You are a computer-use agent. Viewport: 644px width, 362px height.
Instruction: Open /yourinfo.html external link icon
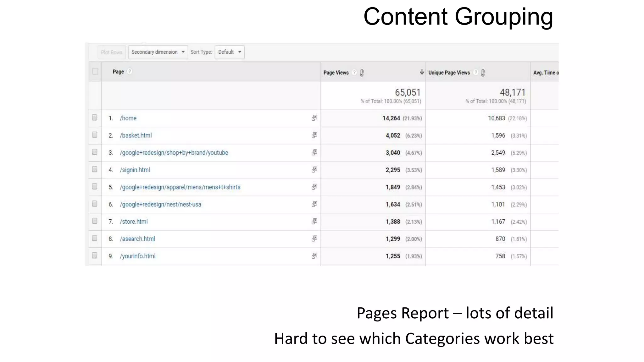pos(314,256)
